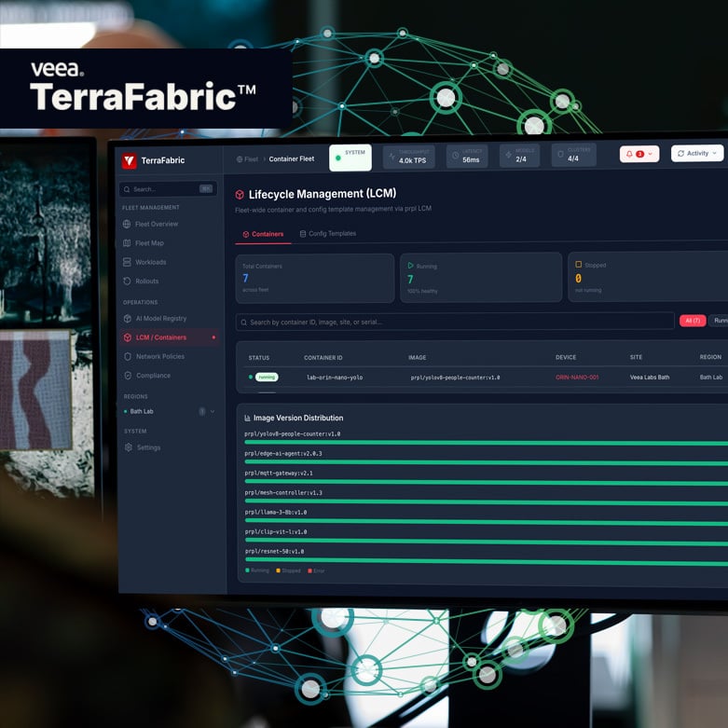Image resolution: width=728 pixels, height=728 pixels.
Task: Select the All (7) filter
Action: pos(692,321)
